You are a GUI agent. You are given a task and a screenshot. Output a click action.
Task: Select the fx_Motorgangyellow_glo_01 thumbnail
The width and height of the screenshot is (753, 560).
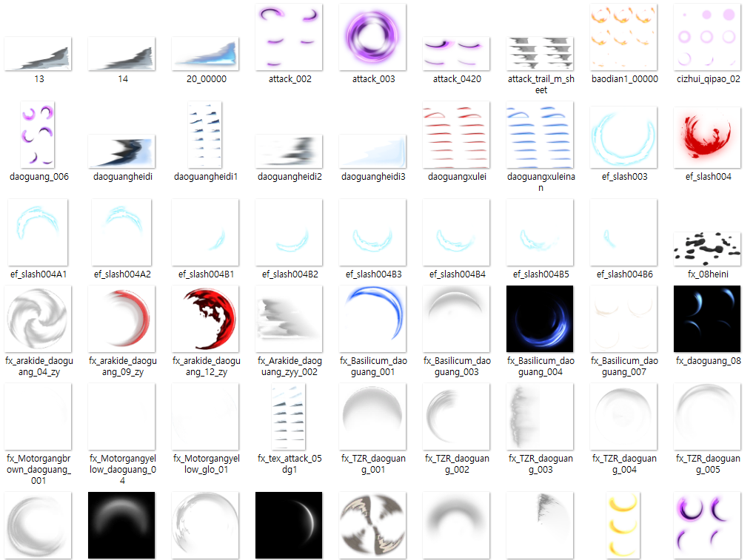205,416
